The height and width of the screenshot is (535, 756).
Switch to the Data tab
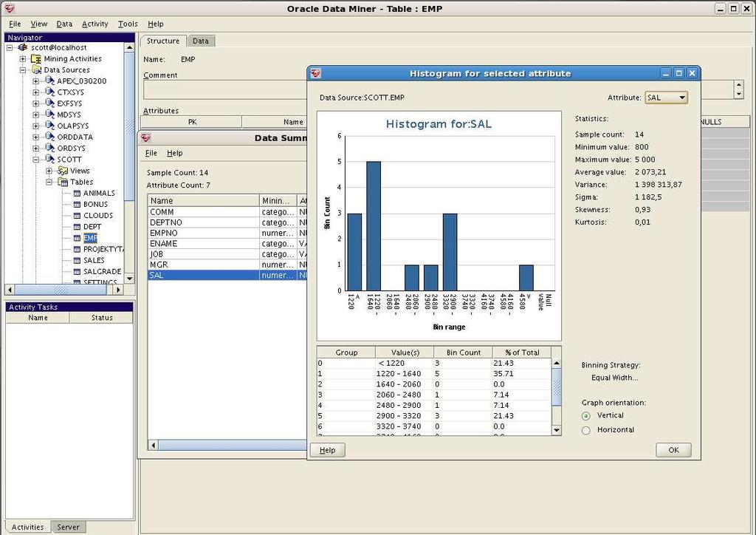coord(201,41)
